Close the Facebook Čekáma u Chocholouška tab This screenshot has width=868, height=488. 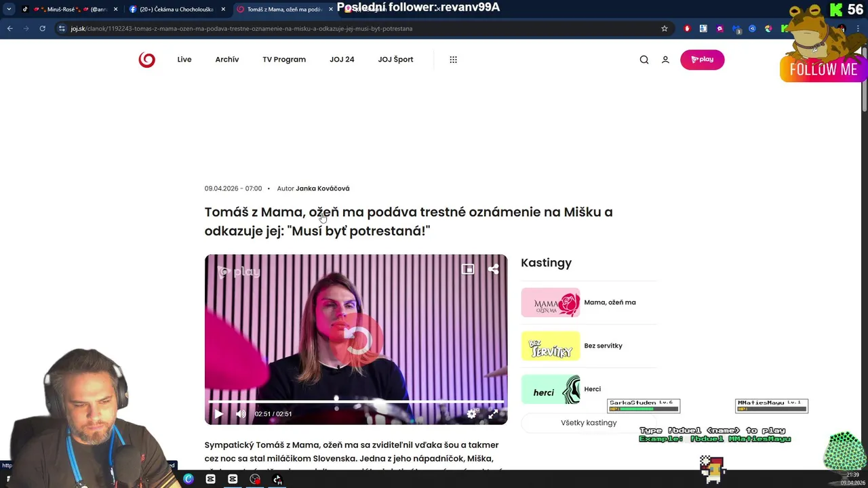223,9
